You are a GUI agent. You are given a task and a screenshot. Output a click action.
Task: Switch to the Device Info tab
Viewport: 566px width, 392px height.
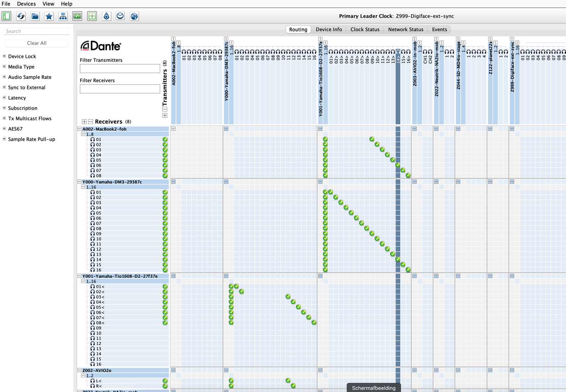click(329, 30)
